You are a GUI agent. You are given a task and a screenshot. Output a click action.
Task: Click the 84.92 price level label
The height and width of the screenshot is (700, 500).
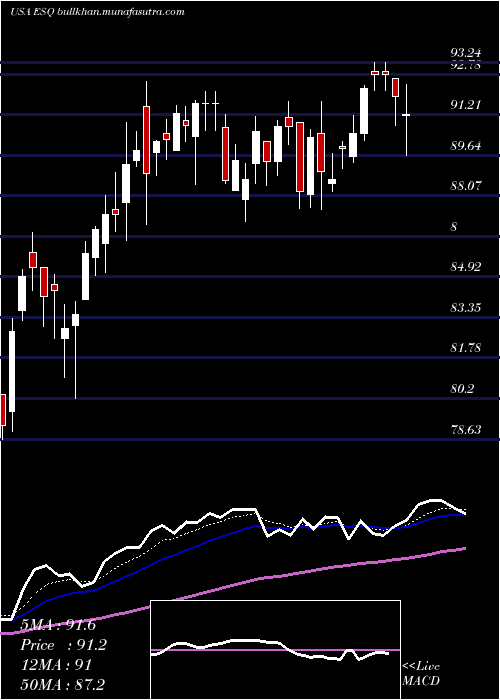coord(466,267)
